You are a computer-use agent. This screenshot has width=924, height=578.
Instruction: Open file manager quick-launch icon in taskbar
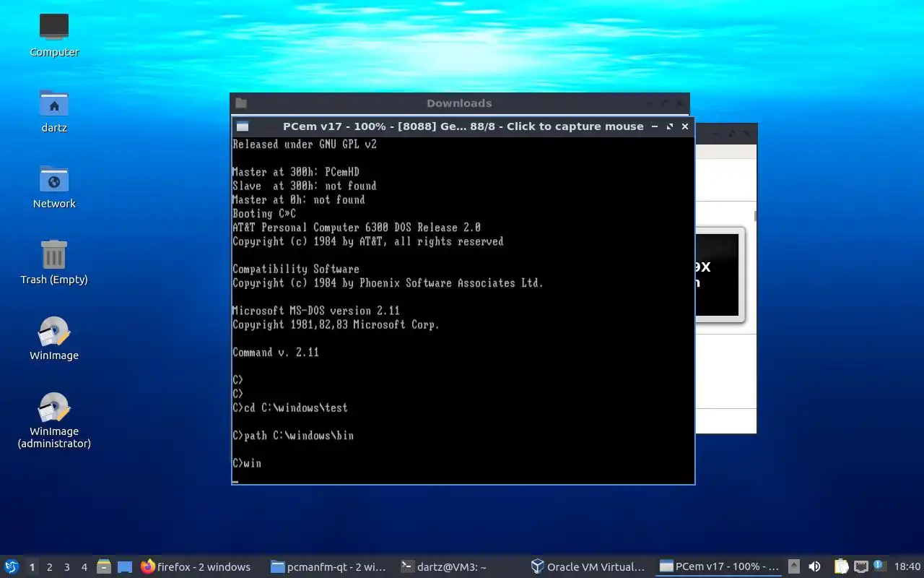coord(104,567)
